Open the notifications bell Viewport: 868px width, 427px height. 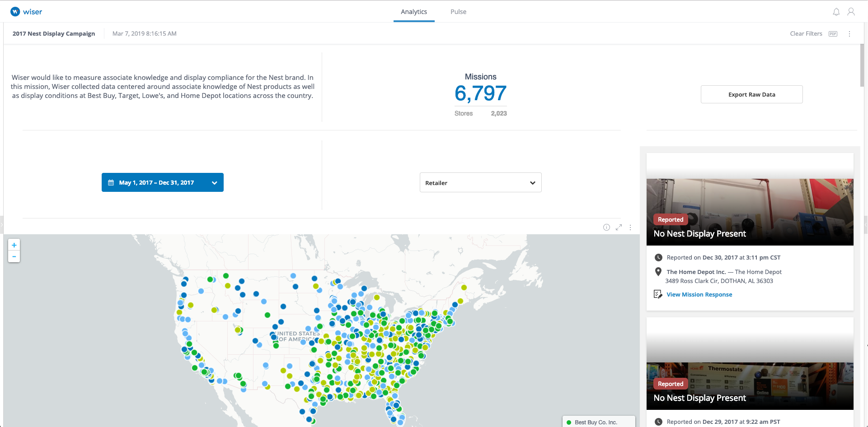tap(836, 12)
